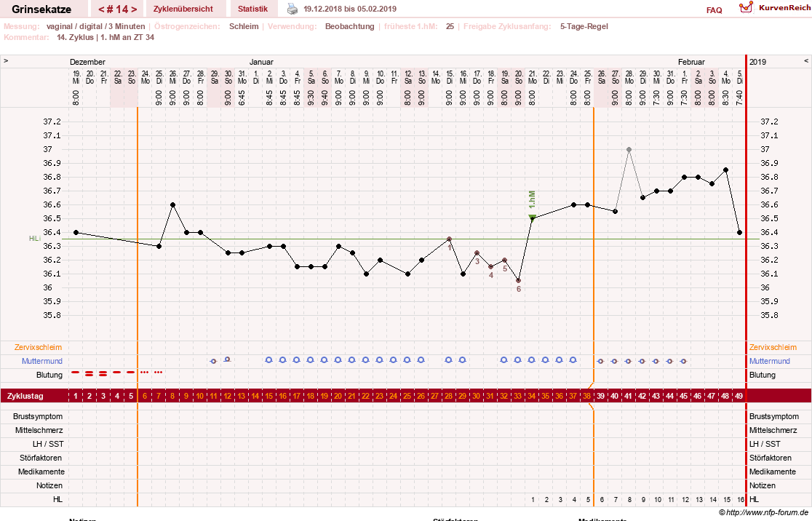Click the Schleim value in header
This screenshot has width=812, height=521.
pos(244,26)
